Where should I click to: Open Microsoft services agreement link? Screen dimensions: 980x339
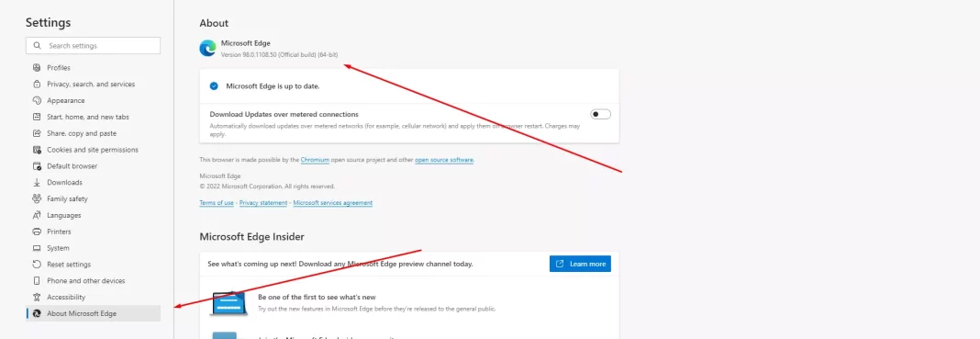tap(332, 203)
